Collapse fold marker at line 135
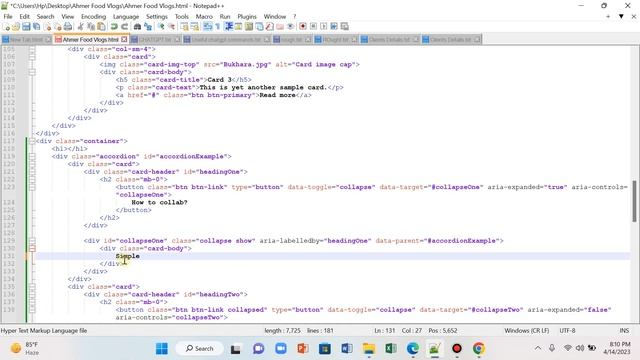Image resolution: width=640 pixels, height=360 pixels. point(32,287)
